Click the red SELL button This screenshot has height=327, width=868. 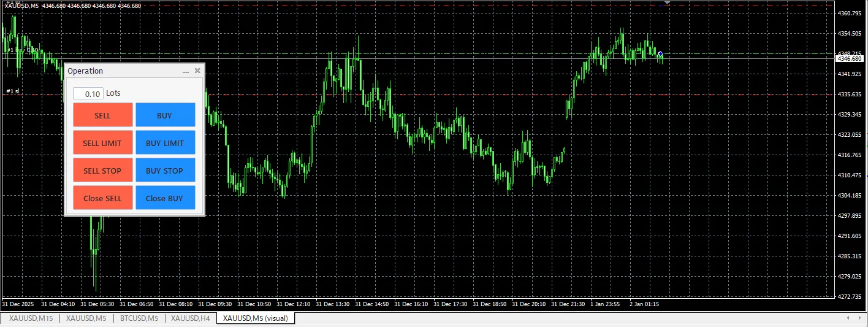point(103,115)
